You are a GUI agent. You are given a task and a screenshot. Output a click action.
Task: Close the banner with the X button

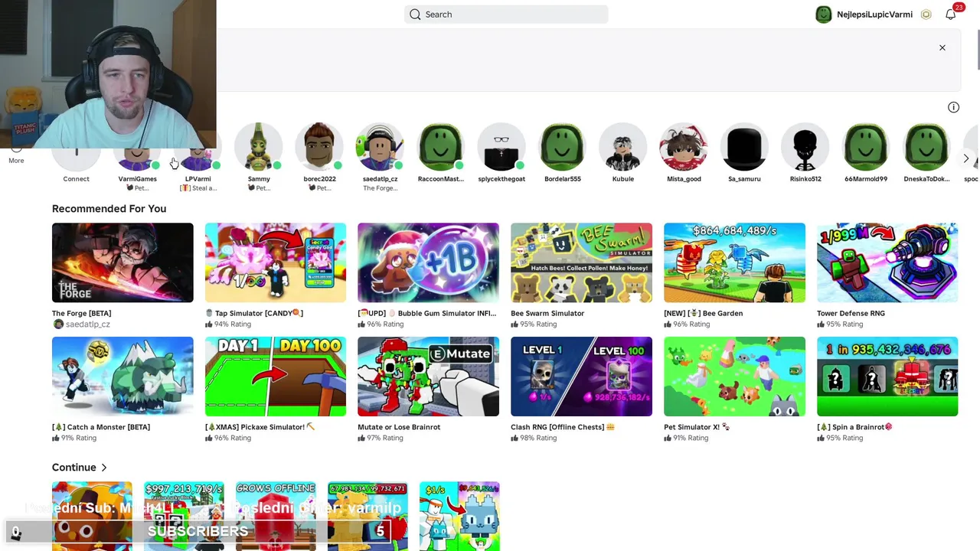tap(942, 48)
